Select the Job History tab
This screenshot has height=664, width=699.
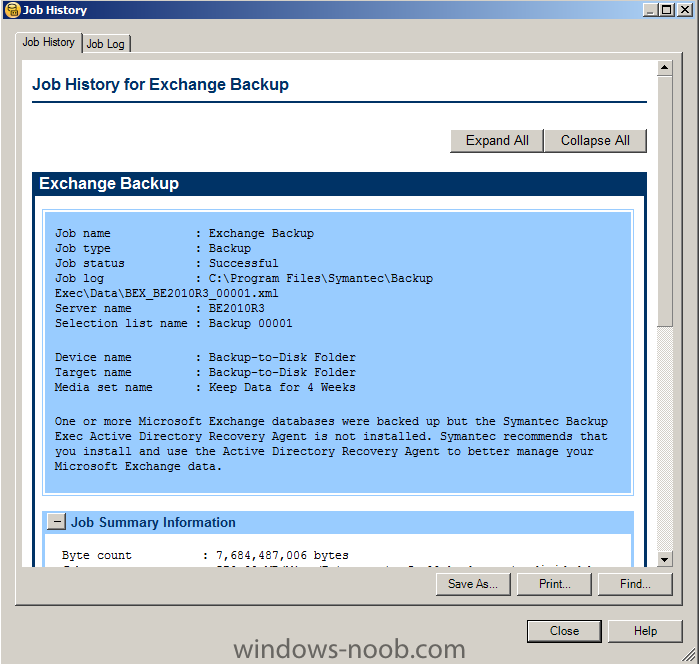pyautogui.click(x=49, y=42)
